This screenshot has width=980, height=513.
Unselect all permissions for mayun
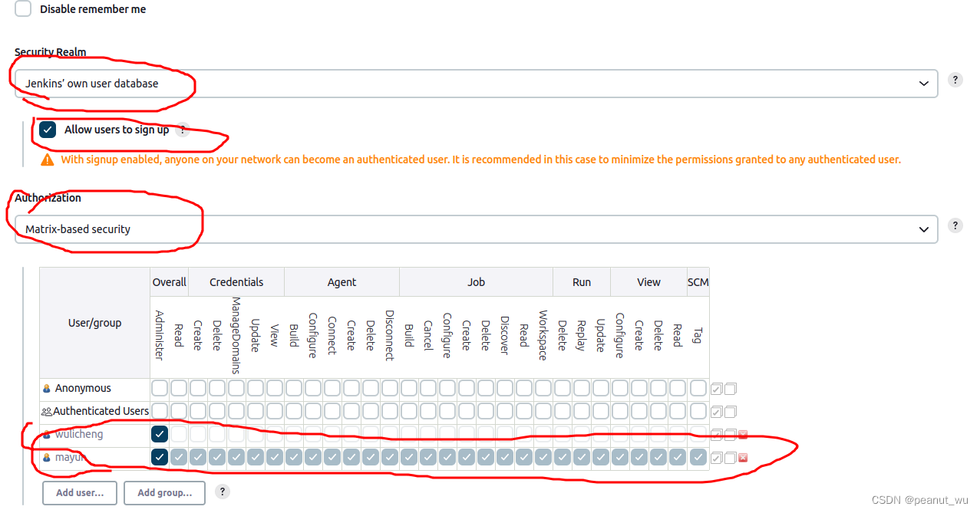pos(730,458)
